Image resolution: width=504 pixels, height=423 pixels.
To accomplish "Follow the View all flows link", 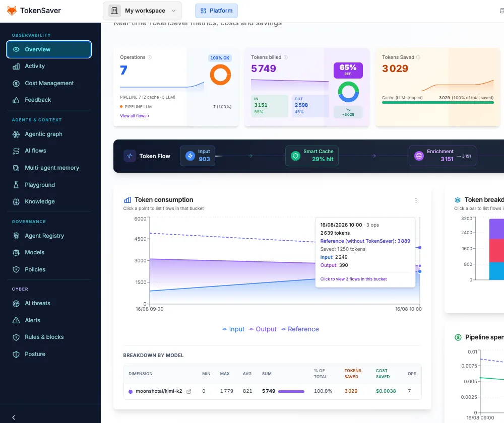I will [135, 116].
